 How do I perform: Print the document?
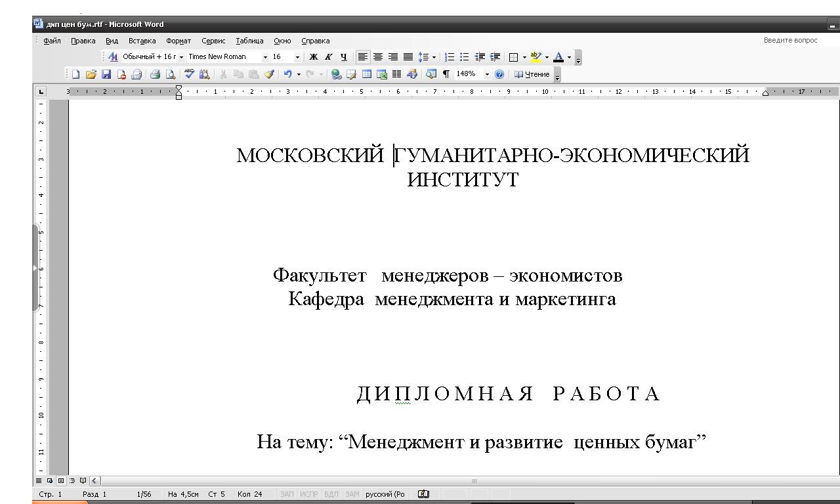tap(155, 74)
